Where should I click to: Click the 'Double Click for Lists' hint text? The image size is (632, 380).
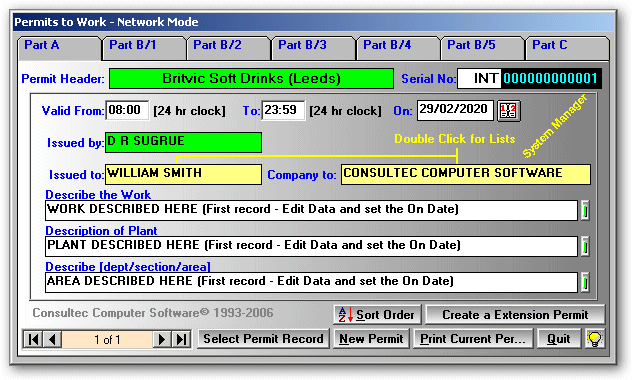pyautogui.click(x=455, y=139)
